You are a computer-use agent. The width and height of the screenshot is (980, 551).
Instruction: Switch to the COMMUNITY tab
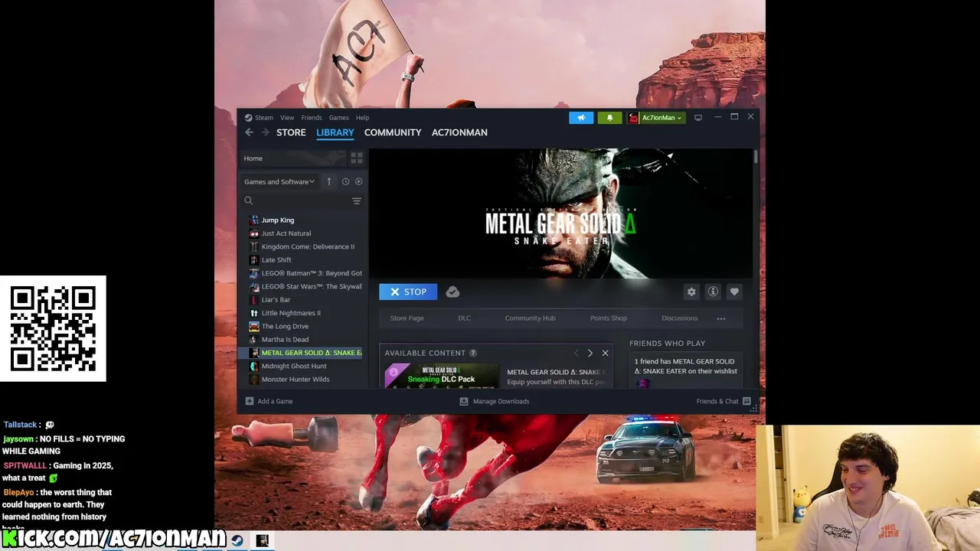pos(393,132)
